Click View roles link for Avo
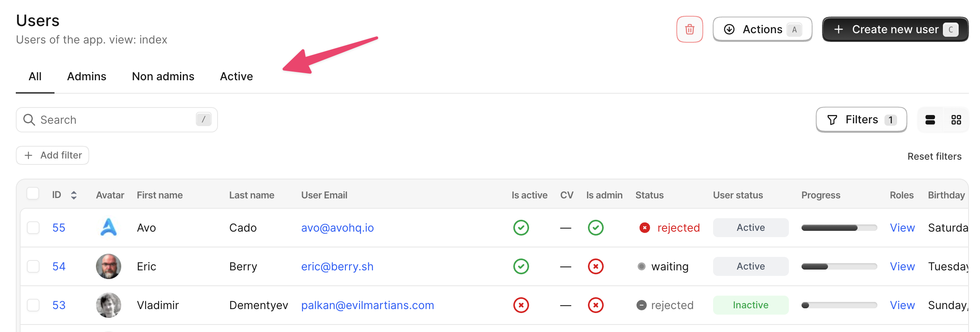The width and height of the screenshot is (980, 332). tap(902, 228)
